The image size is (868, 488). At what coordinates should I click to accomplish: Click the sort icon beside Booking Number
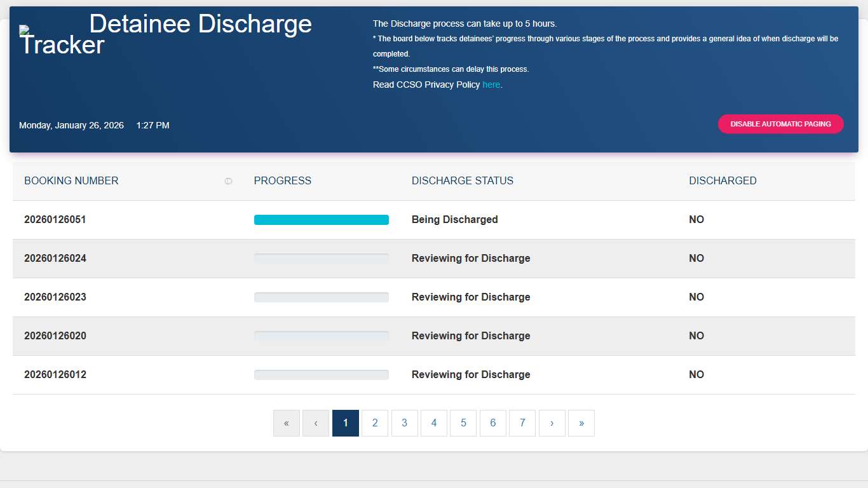click(228, 180)
